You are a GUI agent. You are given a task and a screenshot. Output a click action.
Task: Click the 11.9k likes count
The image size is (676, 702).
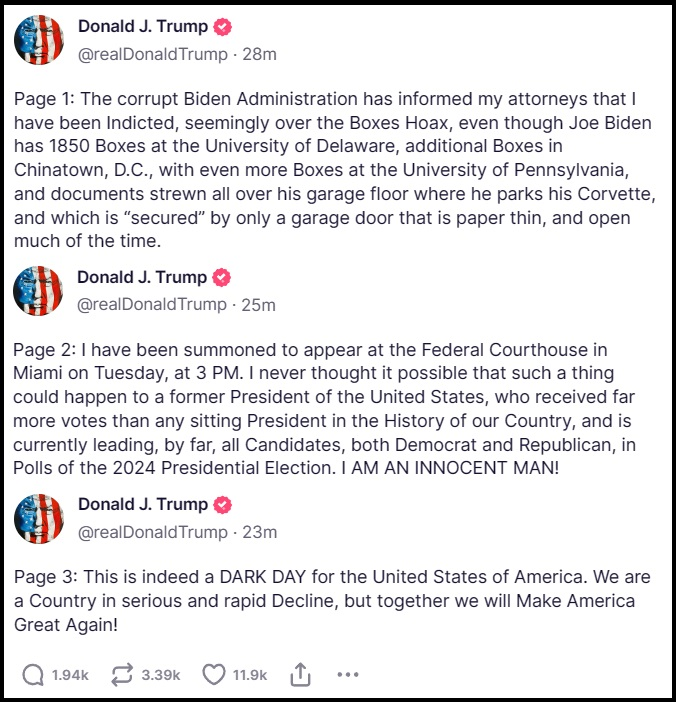(x=250, y=675)
